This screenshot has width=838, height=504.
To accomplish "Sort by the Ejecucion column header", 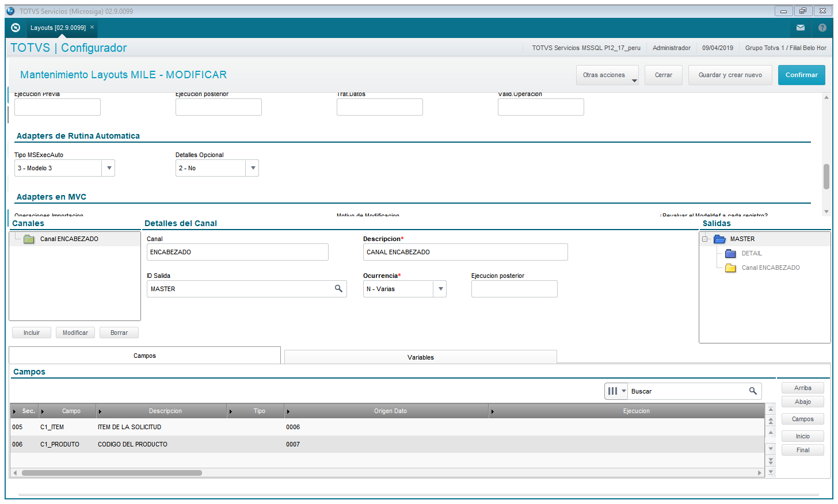I will click(627, 411).
